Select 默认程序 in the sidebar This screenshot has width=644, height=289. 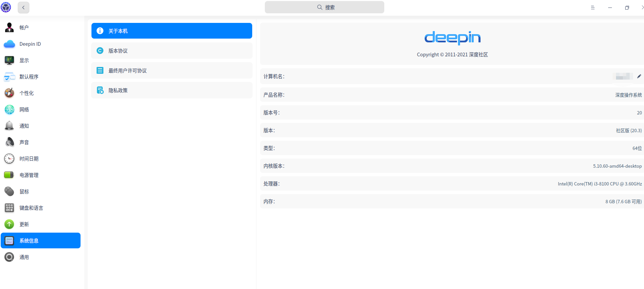(x=41, y=77)
